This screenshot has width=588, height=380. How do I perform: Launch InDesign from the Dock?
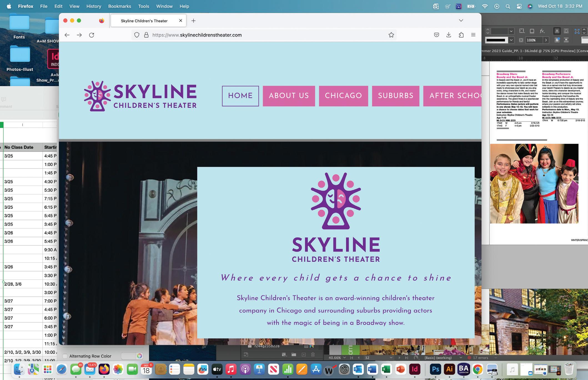[x=414, y=369]
